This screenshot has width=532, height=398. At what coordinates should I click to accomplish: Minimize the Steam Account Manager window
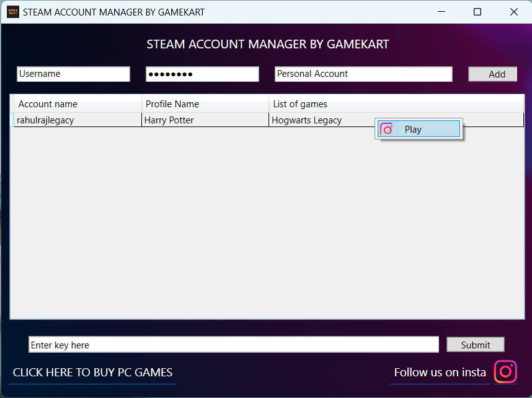(x=441, y=12)
